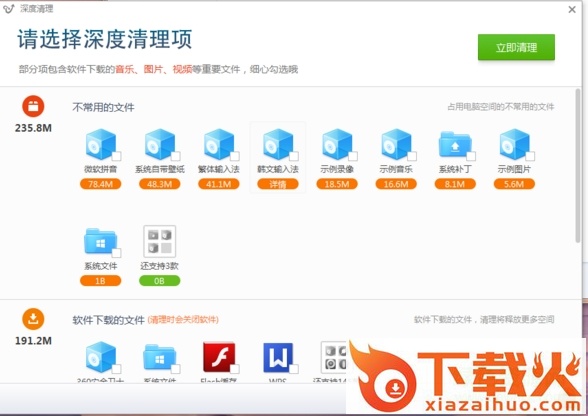Image resolution: width=588 pixels, height=416 pixels.
Task: Select the 示例图片 icon
Action: coord(514,144)
